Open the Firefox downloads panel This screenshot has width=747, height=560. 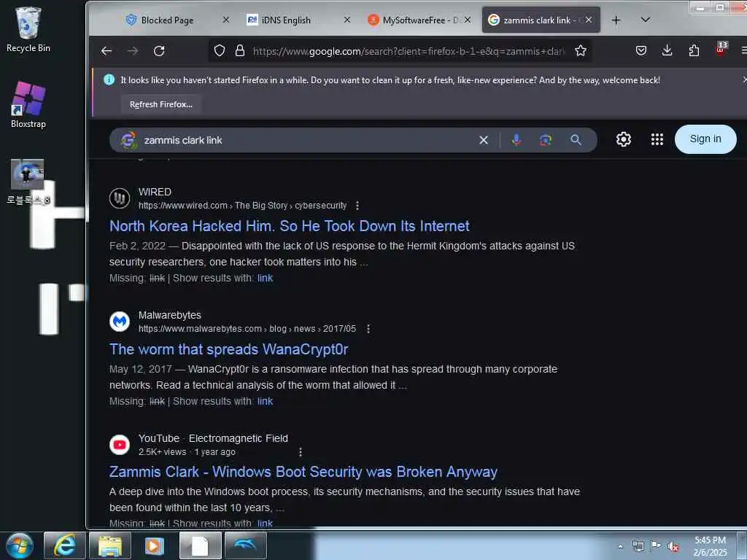click(667, 50)
